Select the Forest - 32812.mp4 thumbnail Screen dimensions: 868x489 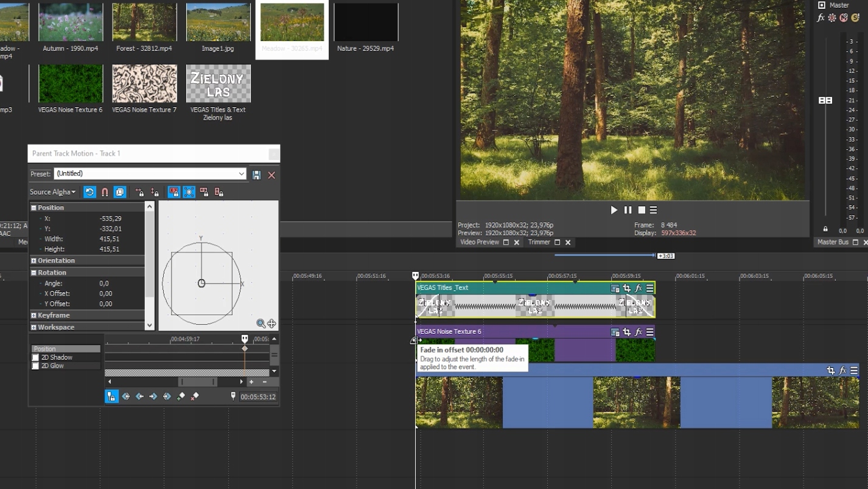point(144,23)
